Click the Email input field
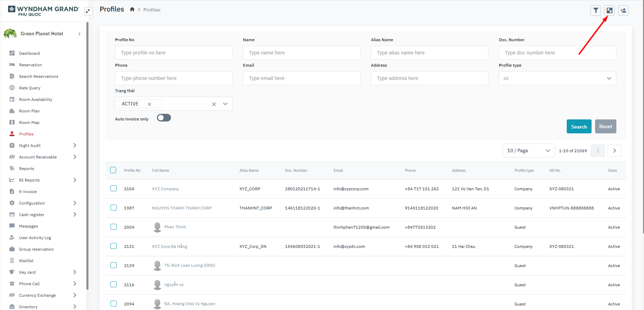 [301, 78]
